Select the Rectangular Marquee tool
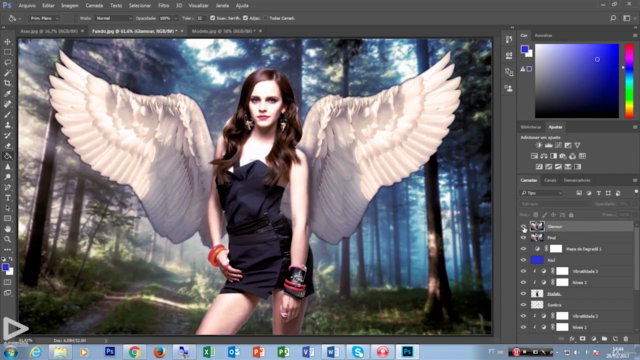 (x=8, y=52)
